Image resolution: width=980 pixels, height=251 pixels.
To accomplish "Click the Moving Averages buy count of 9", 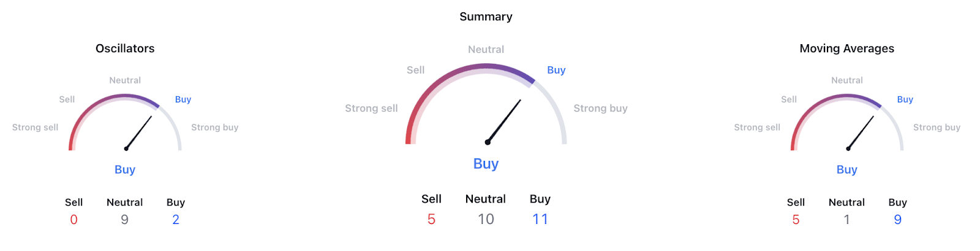I will tap(897, 220).
